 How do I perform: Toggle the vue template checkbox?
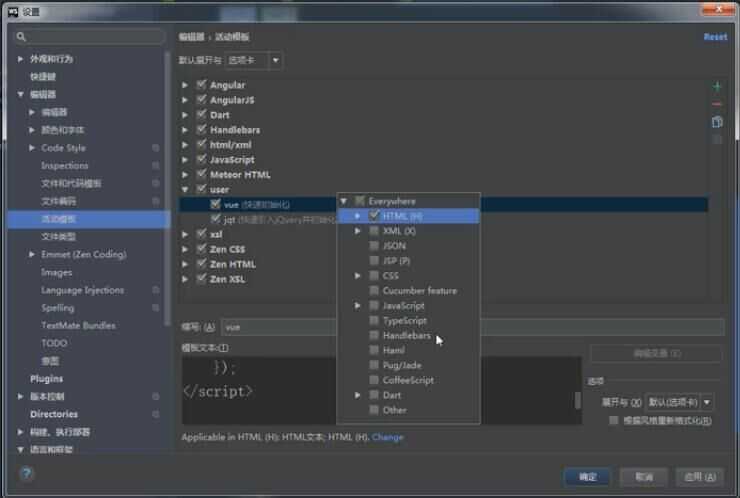point(215,204)
